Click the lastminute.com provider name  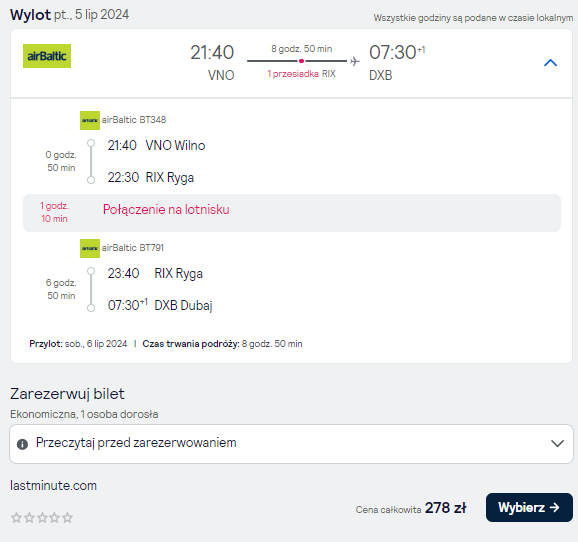coord(53,486)
